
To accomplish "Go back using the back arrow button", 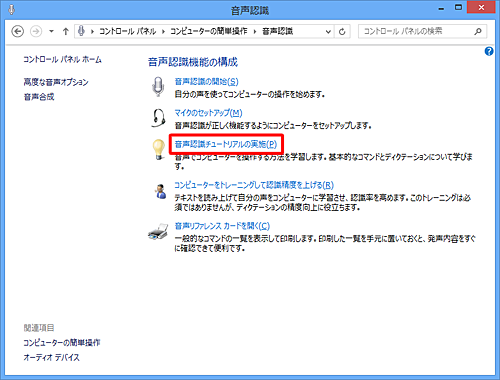I will click(x=18, y=31).
